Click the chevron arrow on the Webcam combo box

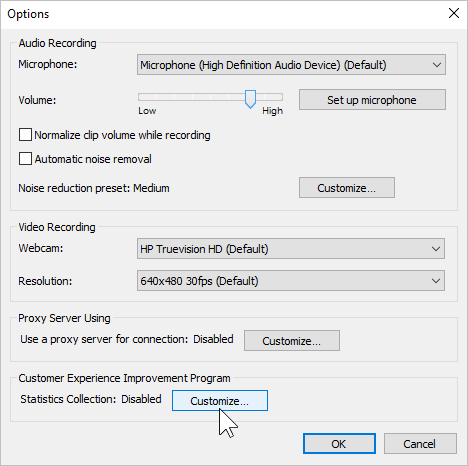tap(436, 249)
